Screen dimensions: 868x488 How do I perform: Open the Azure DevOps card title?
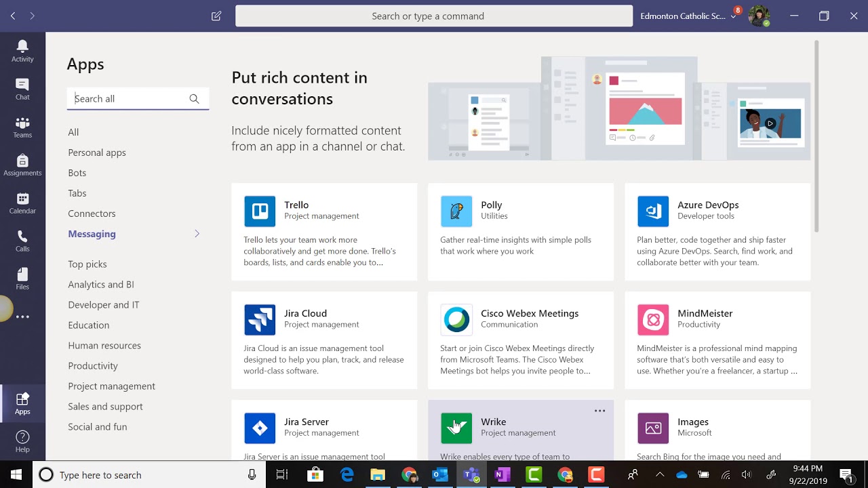[x=708, y=205]
